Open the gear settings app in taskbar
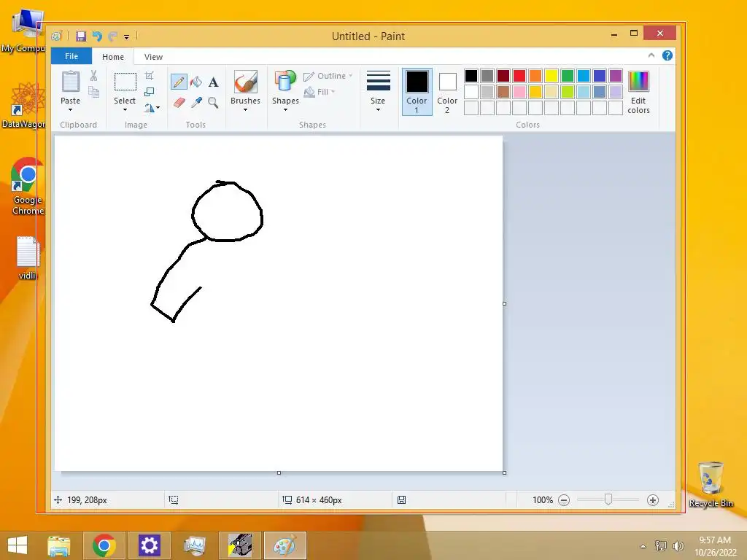This screenshot has height=560, width=747. (149, 545)
